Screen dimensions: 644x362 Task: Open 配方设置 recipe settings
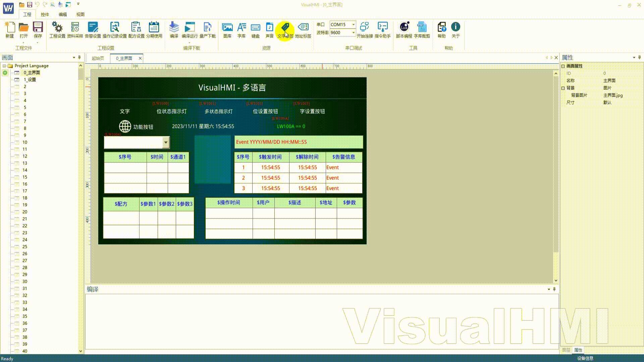(136, 30)
